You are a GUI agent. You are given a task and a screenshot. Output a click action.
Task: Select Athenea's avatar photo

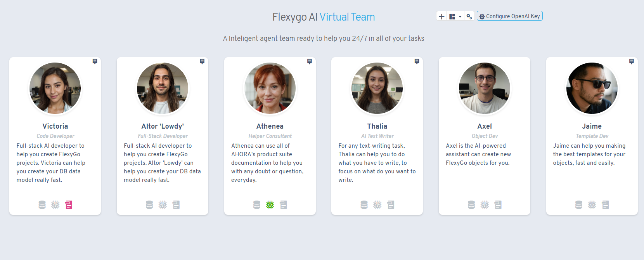point(270,88)
